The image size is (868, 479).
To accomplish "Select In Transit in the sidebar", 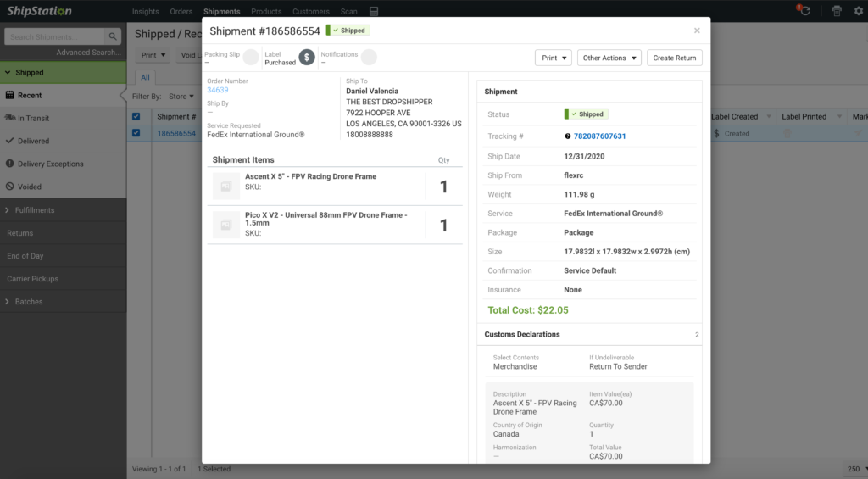I will point(33,119).
